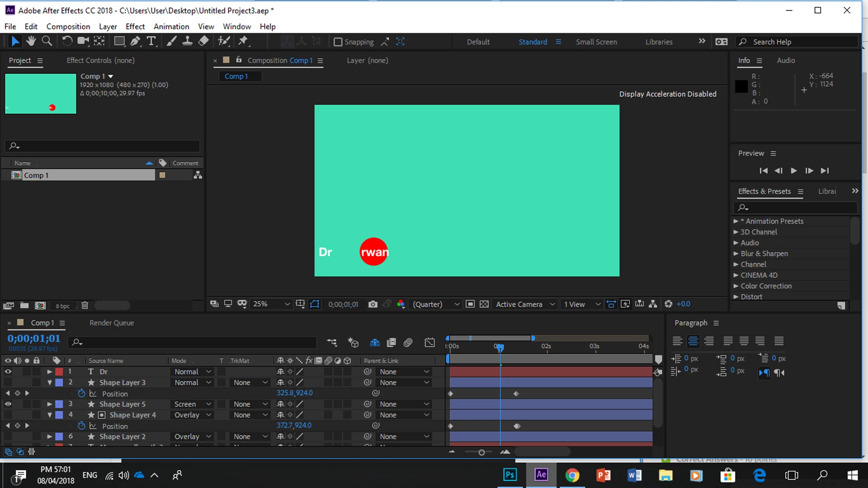868x488 pixels.
Task: Switch to the Render Queue tab
Action: point(111,323)
